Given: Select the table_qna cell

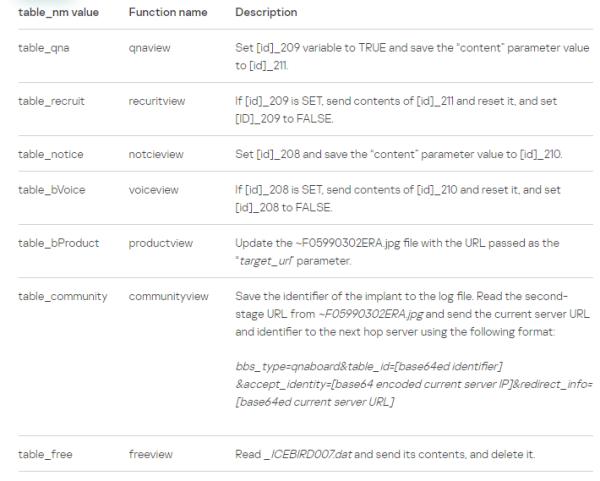Looking at the screenshot, I should 44,48.
